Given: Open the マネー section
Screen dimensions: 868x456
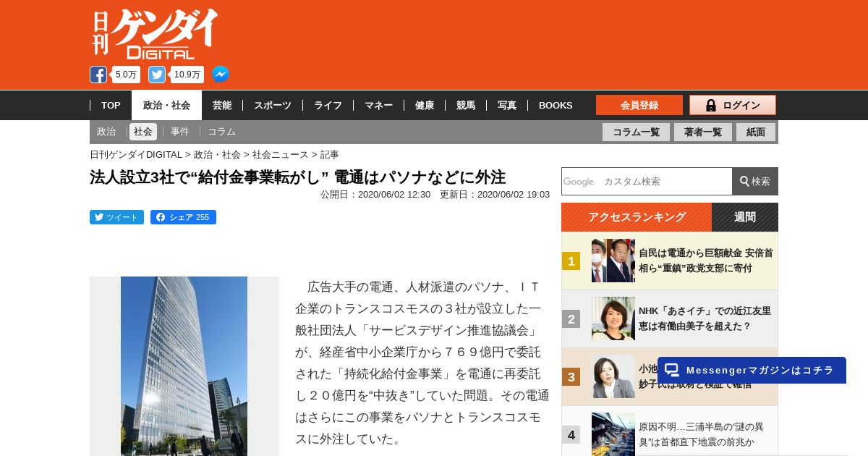Looking at the screenshot, I should click(378, 105).
